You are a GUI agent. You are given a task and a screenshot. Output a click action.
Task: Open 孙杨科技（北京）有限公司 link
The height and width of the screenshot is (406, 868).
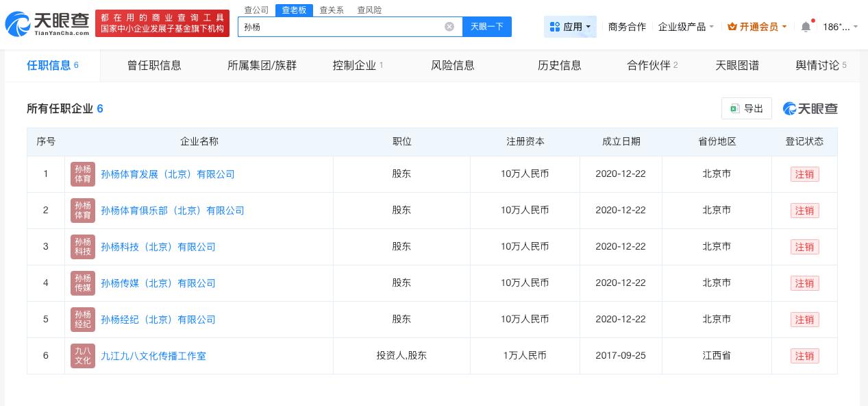pyautogui.click(x=158, y=247)
